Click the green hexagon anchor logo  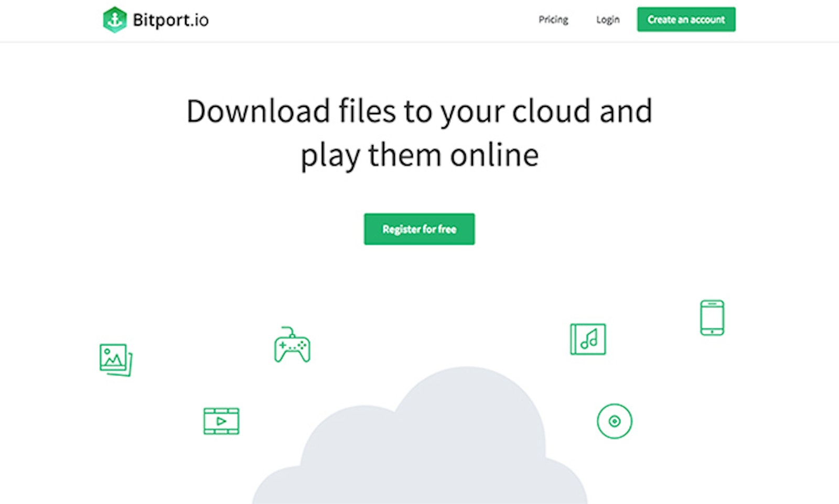click(115, 19)
